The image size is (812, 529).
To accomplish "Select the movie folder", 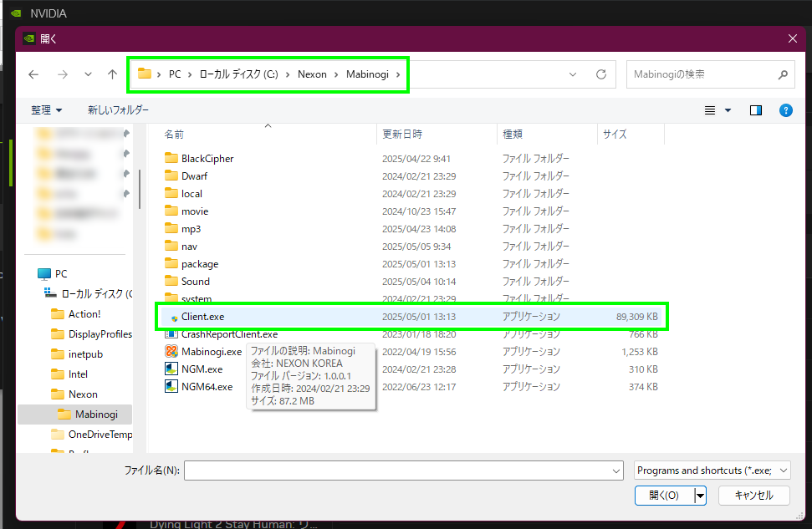I will (x=195, y=211).
